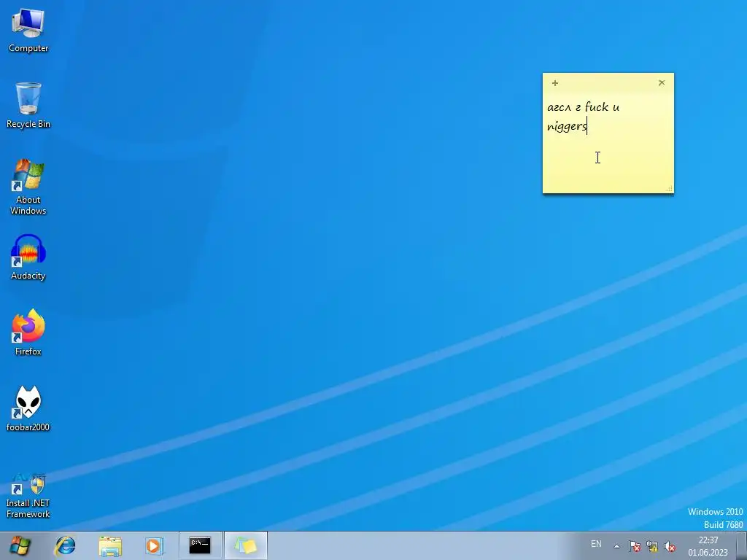This screenshot has height=560, width=747.
Task: Click the Show desktop button at the taskbar edge
Action: [742, 545]
